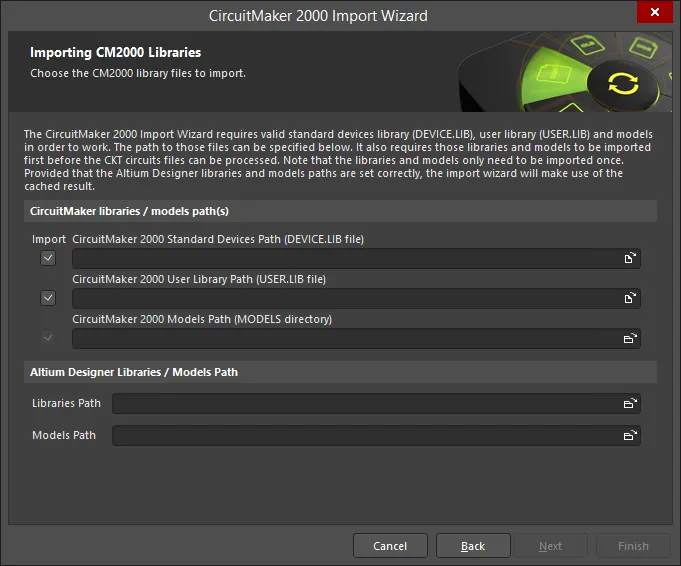This screenshot has width=681, height=566.
Task: Toggle import of Standard Devices library
Action: [48, 258]
